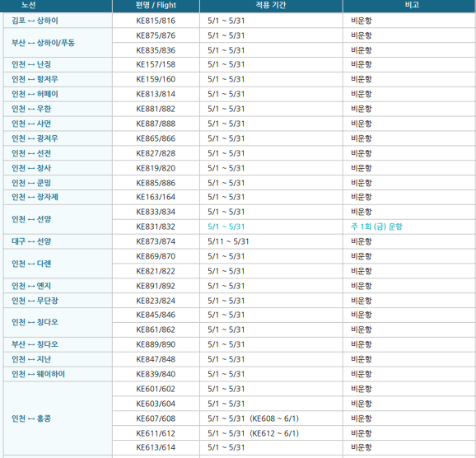This screenshot has width=476, height=458.
Task: Select flight KE875/876 cell
Action: pyautogui.click(x=156, y=35)
